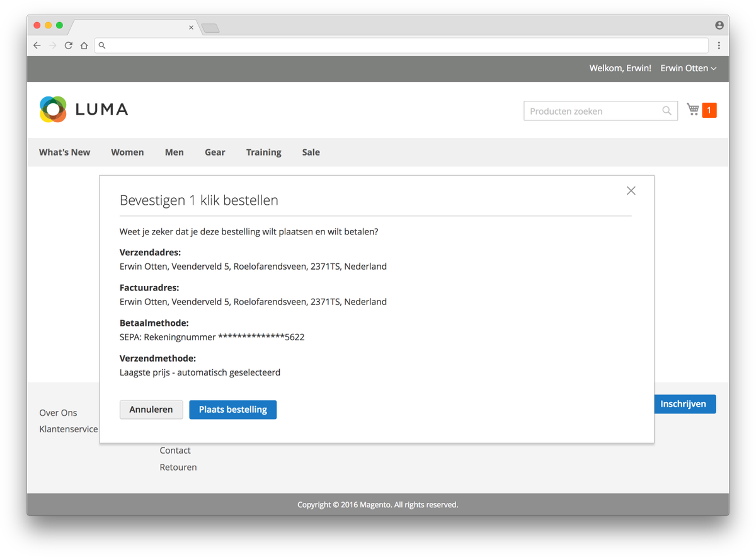Open the Retouren footer link
This screenshot has width=756, height=557.
[x=178, y=467]
